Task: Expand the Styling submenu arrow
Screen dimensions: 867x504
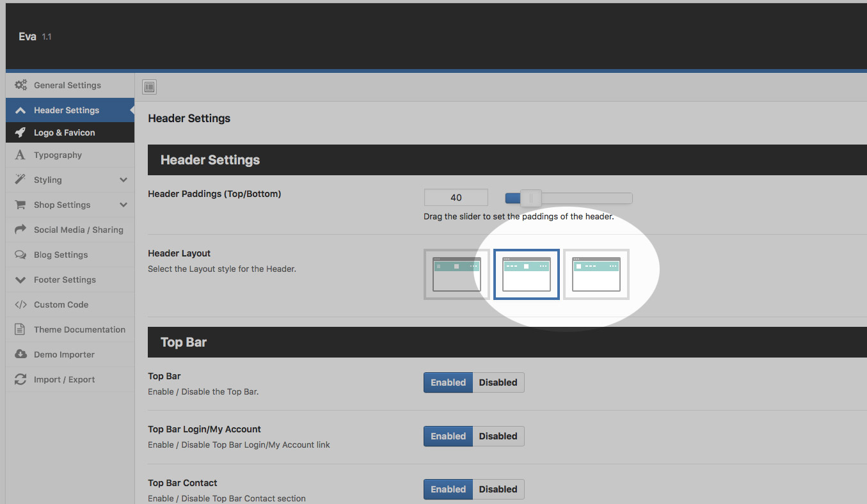Action: [x=123, y=180]
